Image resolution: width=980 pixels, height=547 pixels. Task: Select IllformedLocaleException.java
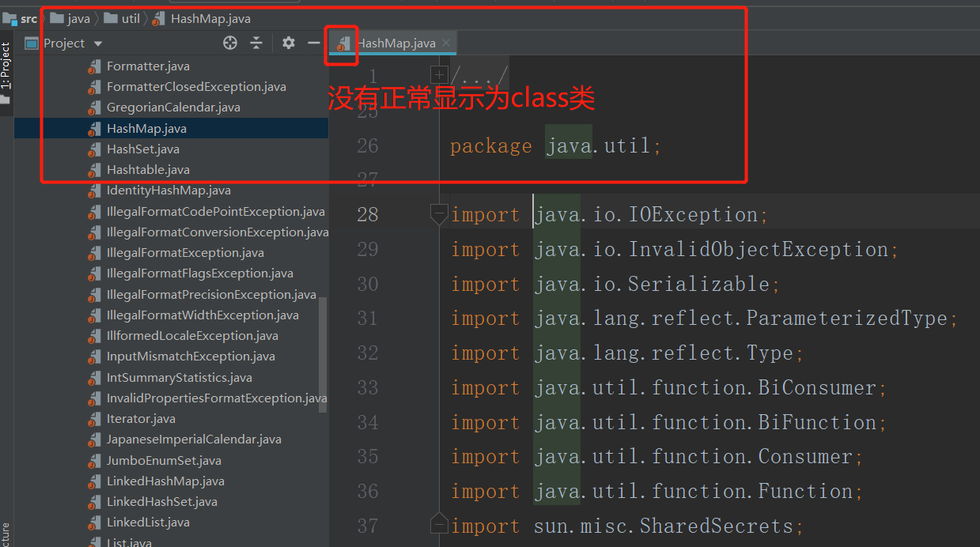[192, 336]
